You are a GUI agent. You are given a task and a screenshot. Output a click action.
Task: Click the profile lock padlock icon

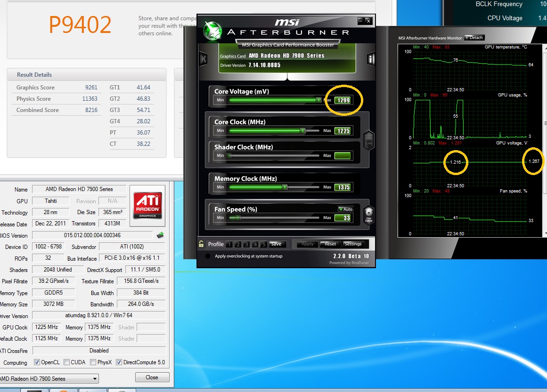pyautogui.click(x=201, y=244)
